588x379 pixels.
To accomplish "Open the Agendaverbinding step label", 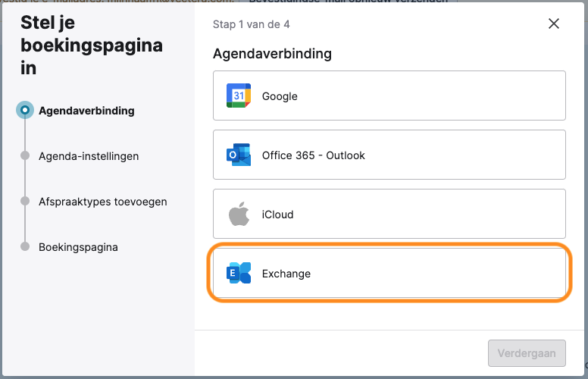I will pos(86,111).
